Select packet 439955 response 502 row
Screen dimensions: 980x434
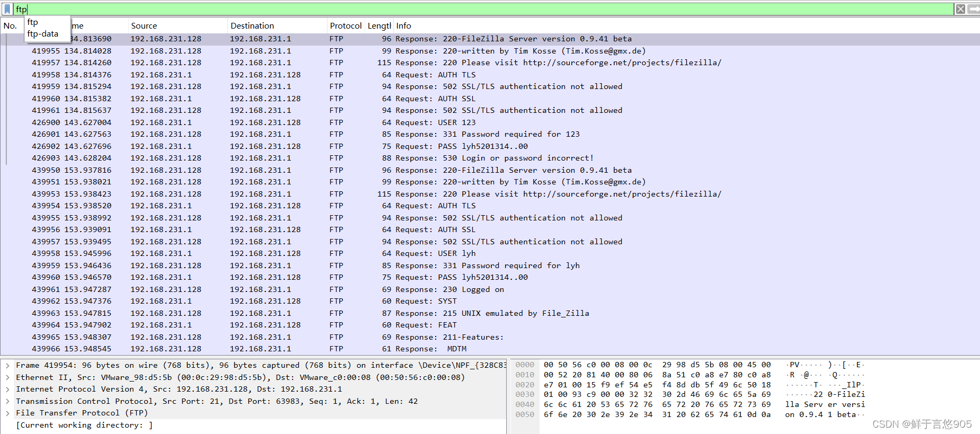(x=490, y=218)
